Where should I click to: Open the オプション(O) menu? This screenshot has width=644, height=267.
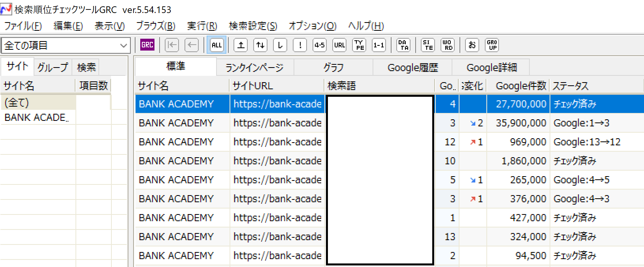pyautogui.click(x=313, y=26)
